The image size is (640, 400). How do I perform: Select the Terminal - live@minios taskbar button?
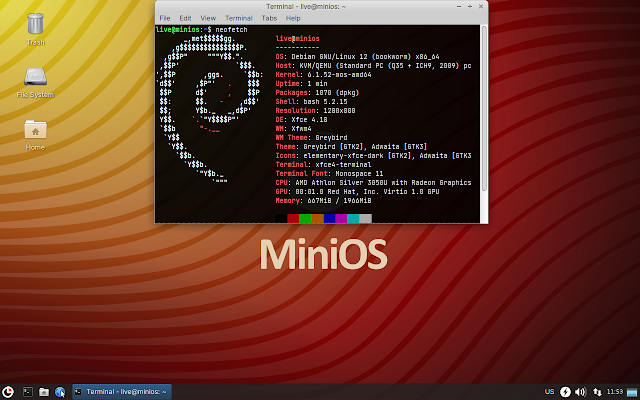[x=122, y=392]
